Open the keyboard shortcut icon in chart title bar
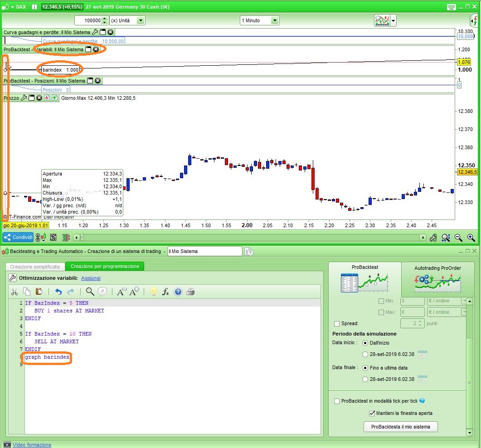This screenshot has height=448, width=481. coord(451,7)
